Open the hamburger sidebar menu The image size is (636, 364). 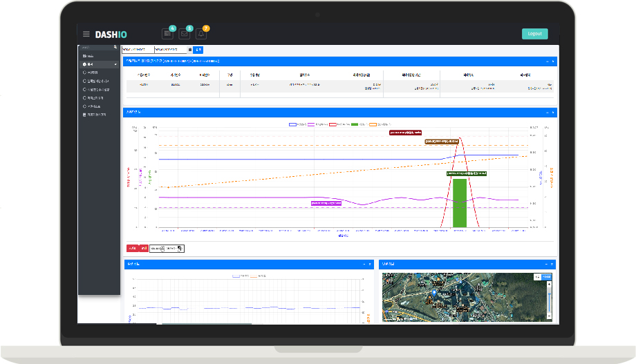tap(86, 34)
